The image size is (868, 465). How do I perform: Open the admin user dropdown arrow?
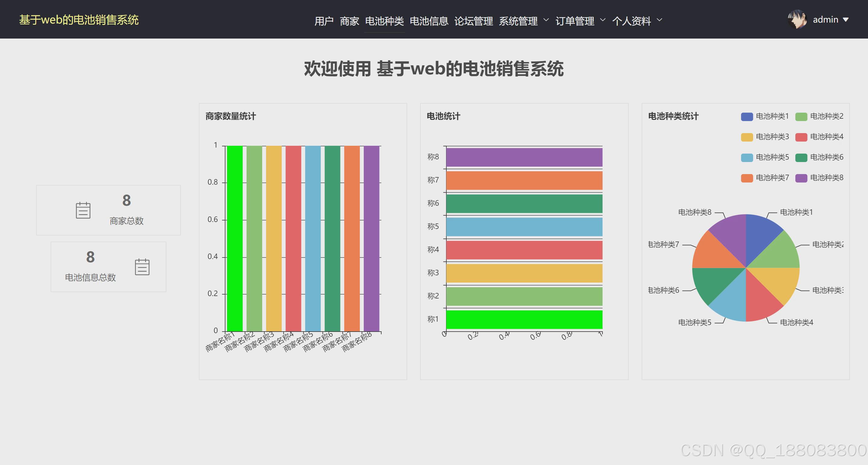[845, 20]
